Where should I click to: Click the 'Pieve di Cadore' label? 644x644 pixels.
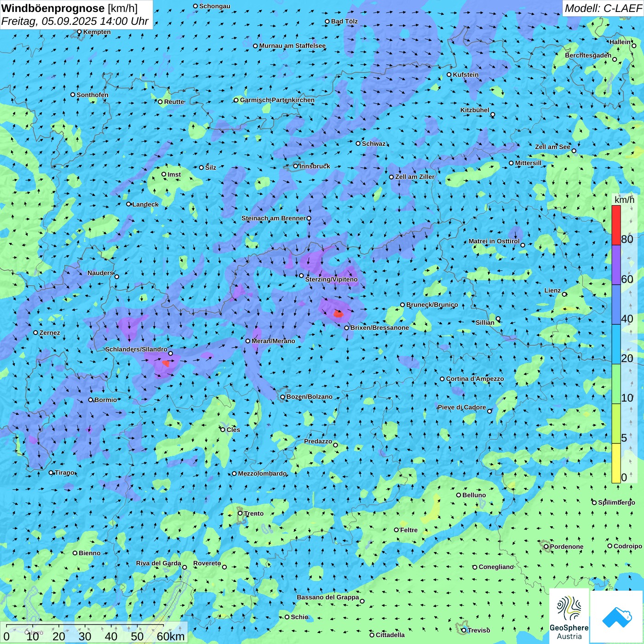462,407
